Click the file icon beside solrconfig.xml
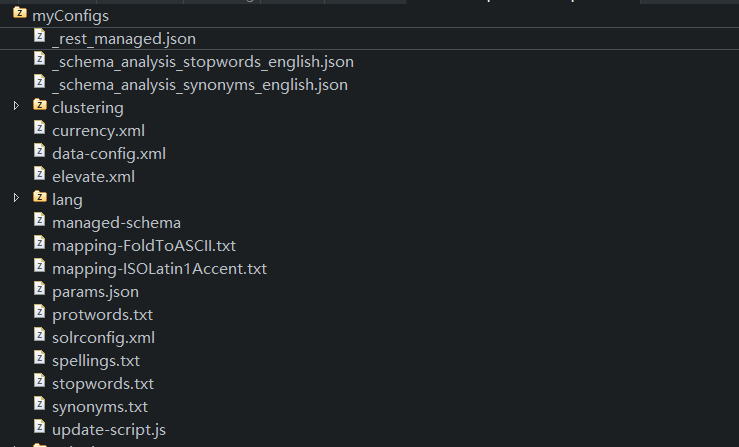 [40, 335]
